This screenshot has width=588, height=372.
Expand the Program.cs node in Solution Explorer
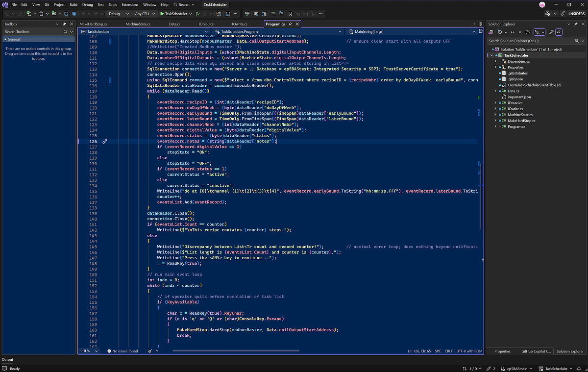(495, 126)
